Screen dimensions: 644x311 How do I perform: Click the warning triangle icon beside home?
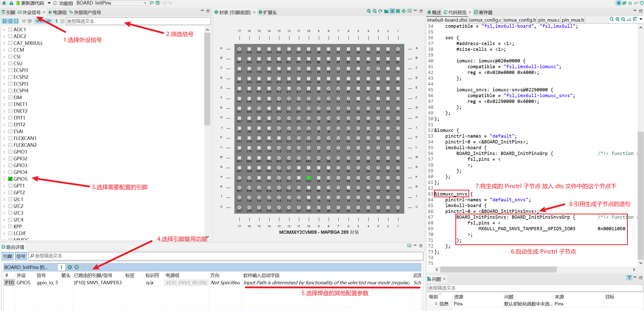pos(11,3)
